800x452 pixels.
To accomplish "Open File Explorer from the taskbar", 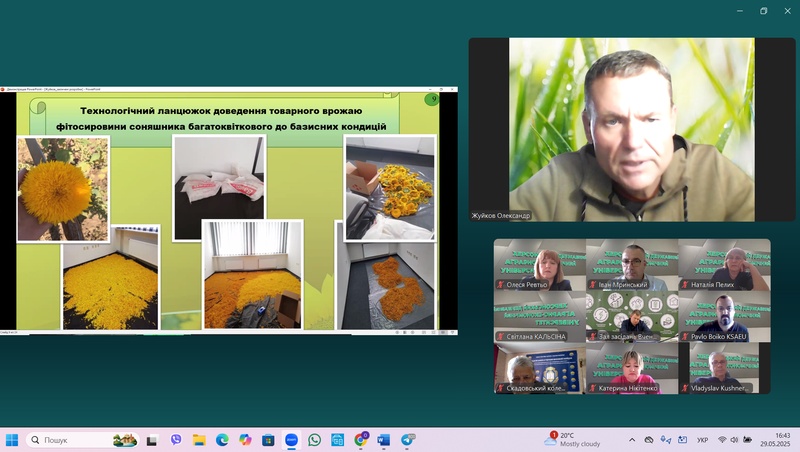I will click(199, 440).
